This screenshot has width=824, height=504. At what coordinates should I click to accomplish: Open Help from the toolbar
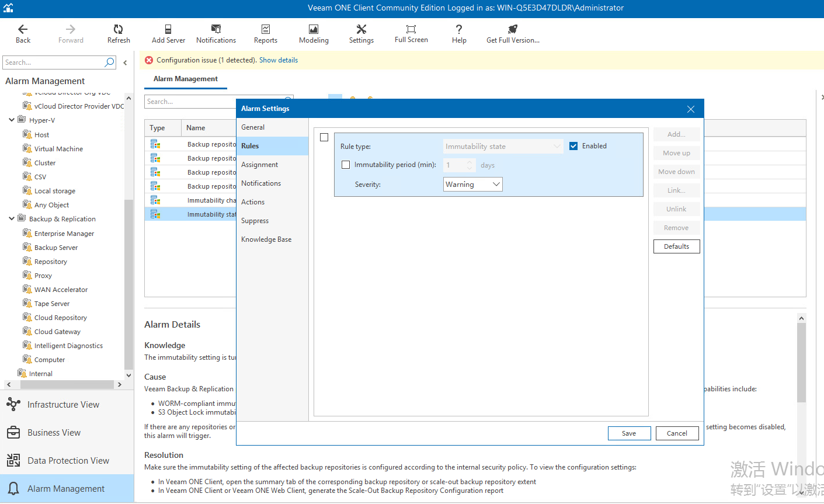[x=459, y=33]
